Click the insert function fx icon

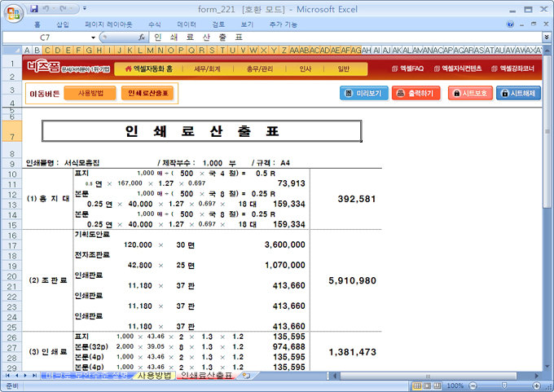point(142,37)
